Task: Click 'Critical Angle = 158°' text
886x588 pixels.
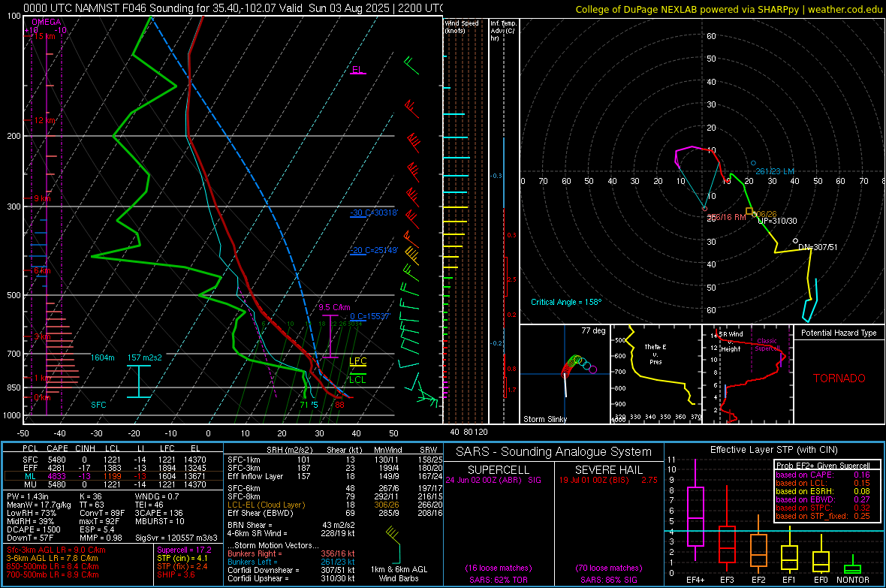Action: point(566,302)
